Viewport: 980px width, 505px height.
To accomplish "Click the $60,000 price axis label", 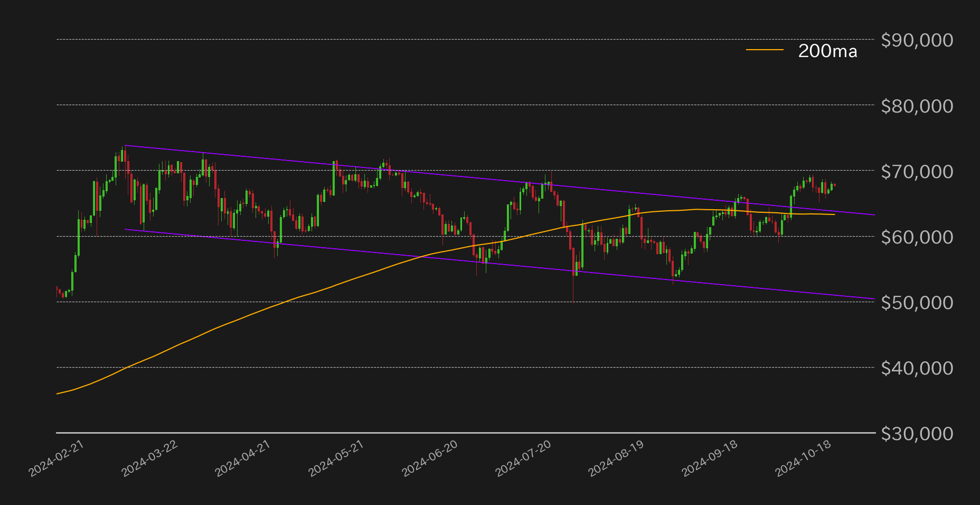I will (917, 237).
